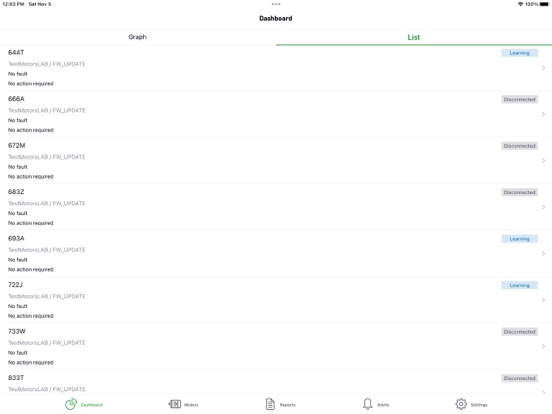
Task: Tap the Settings label in bottom bar
Action: [x=479, y=405]
